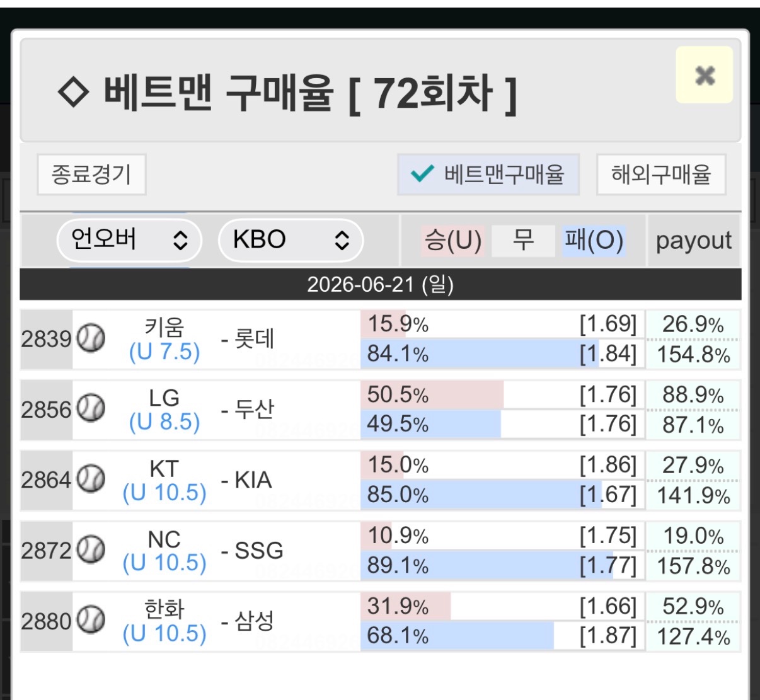Open the 언오버 bet type dropdown
Screen dimensions: 760x700
point(129,240)
